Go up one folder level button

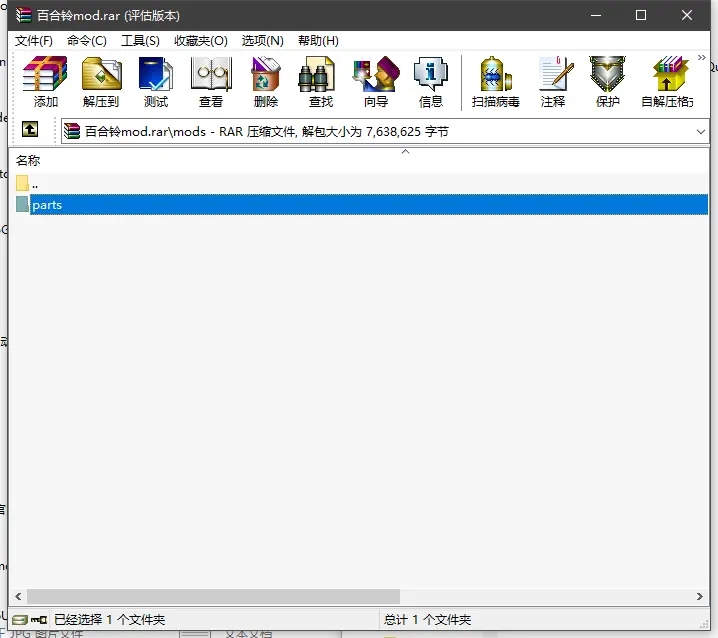(30, 130)
